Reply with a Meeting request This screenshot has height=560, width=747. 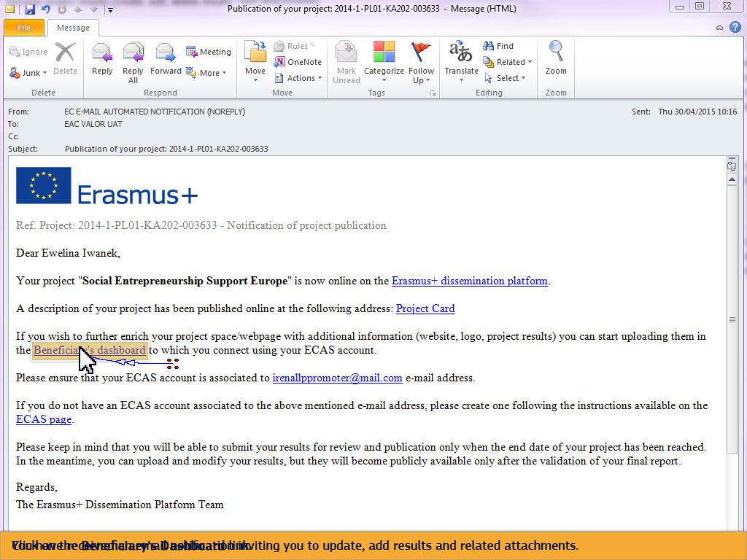point(209,52)
